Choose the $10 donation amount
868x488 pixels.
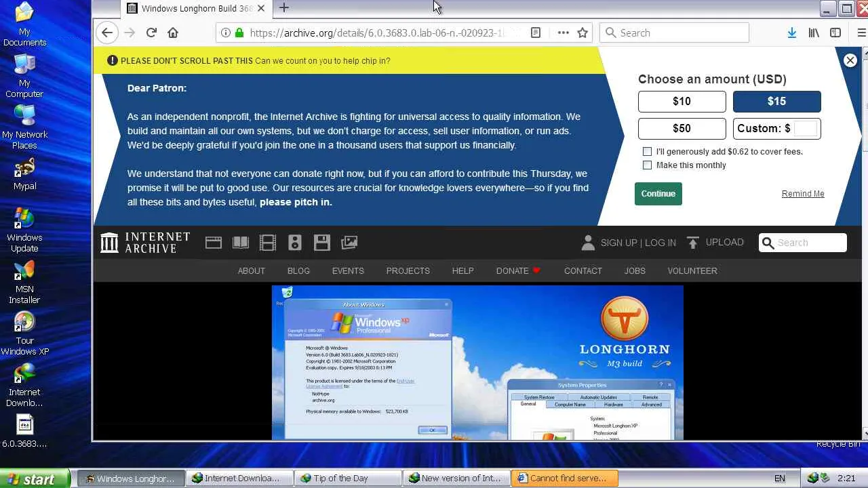[x=682, y=101]
